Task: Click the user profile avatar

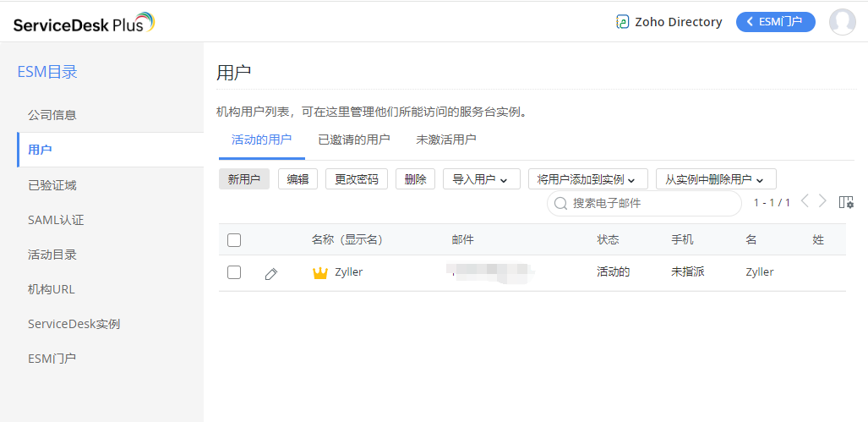Action: tap(842, 22)
